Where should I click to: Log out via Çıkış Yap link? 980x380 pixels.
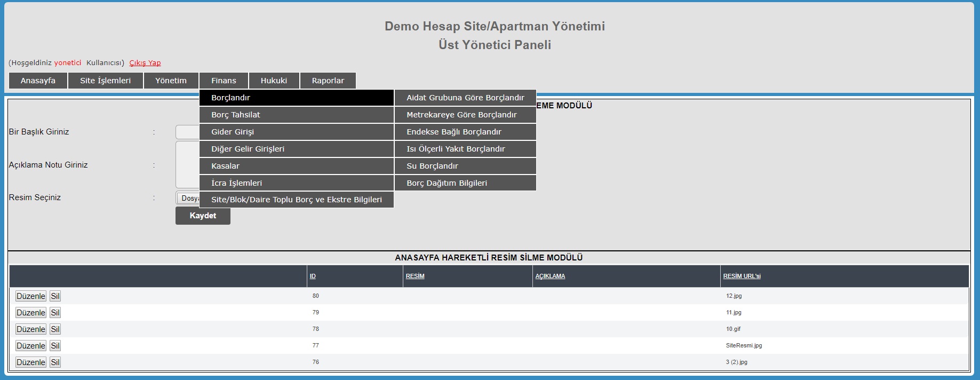tap(145, 62)
